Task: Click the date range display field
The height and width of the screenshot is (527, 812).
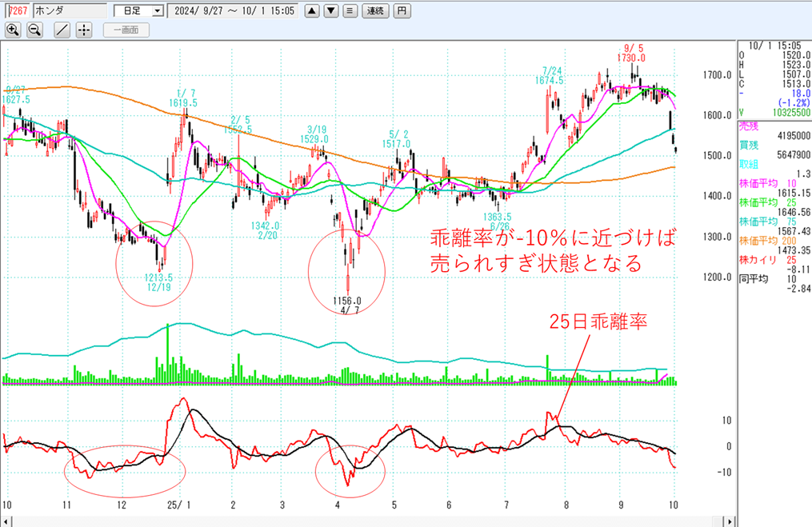Action: [x=232, y=11]
